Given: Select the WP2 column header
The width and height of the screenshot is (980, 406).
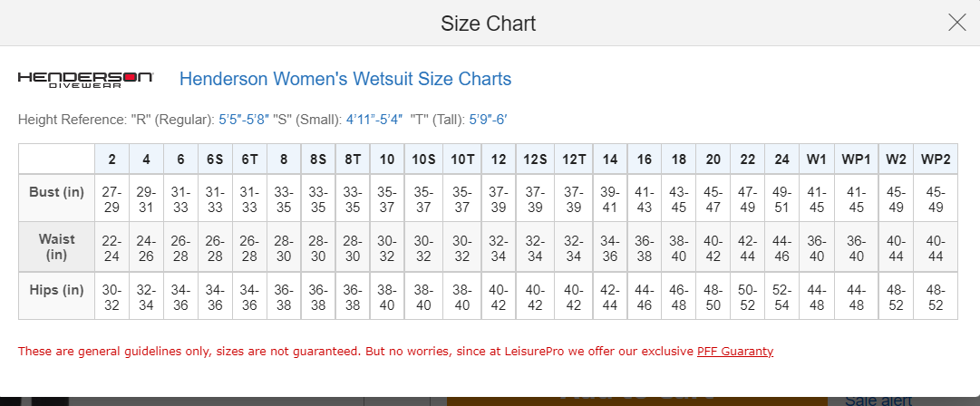Looking at the screenshot, I should tap(935, 159).
